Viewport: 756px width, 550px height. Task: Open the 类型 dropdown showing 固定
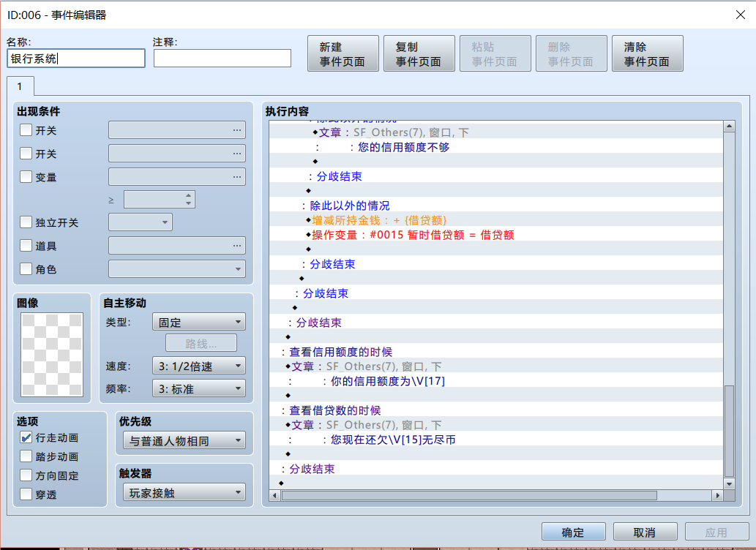coord(198,322)
